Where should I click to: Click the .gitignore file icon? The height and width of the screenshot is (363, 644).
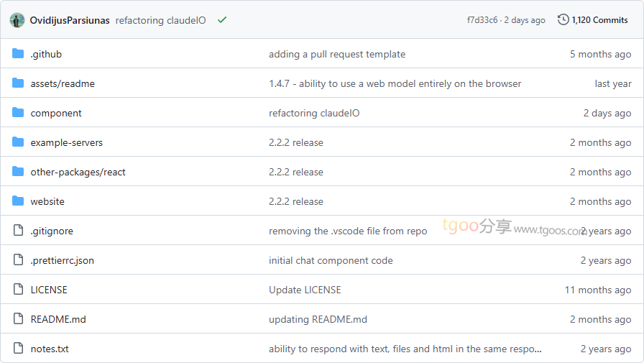pos(18,230)
